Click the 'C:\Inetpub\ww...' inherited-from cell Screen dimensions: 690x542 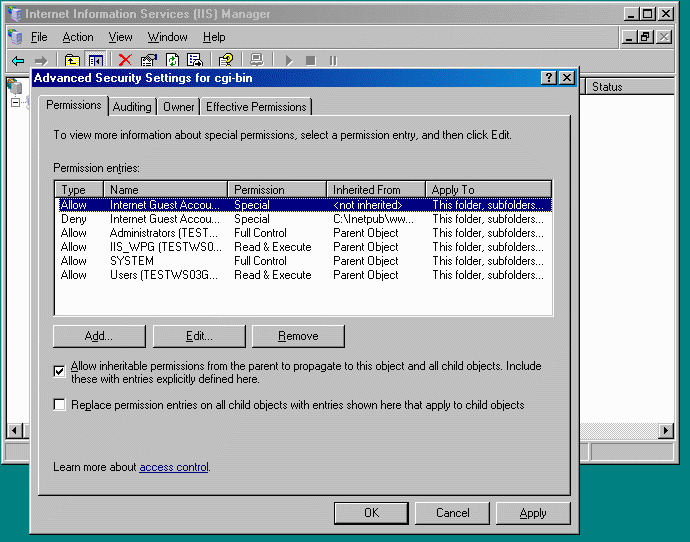click(373, 219)
